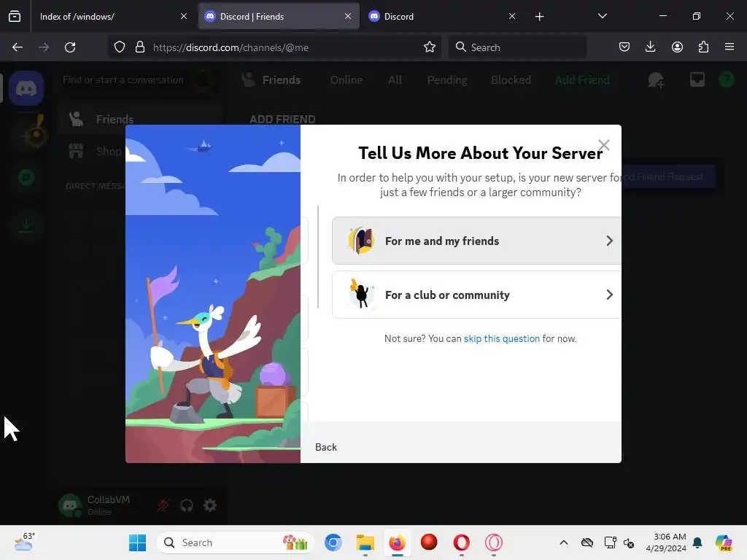Open the Pocket save icon
The width and height of the screenshot is (747, 560).
(624, 47)
